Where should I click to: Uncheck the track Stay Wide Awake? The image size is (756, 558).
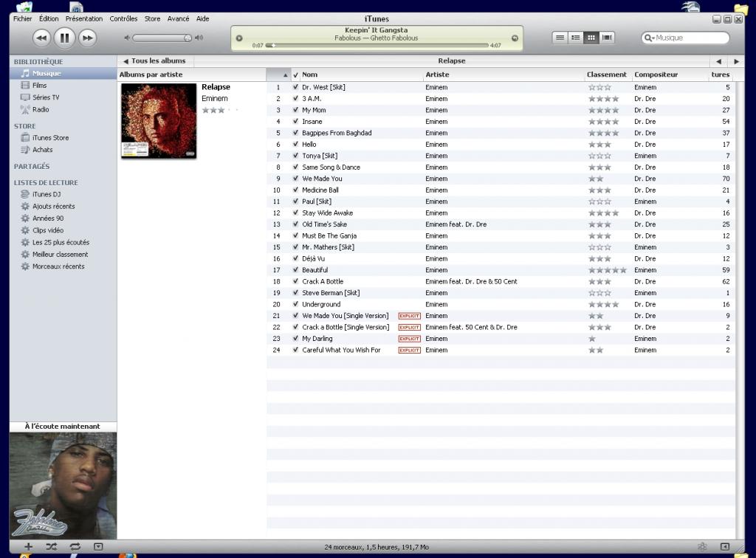coord(295,213)
